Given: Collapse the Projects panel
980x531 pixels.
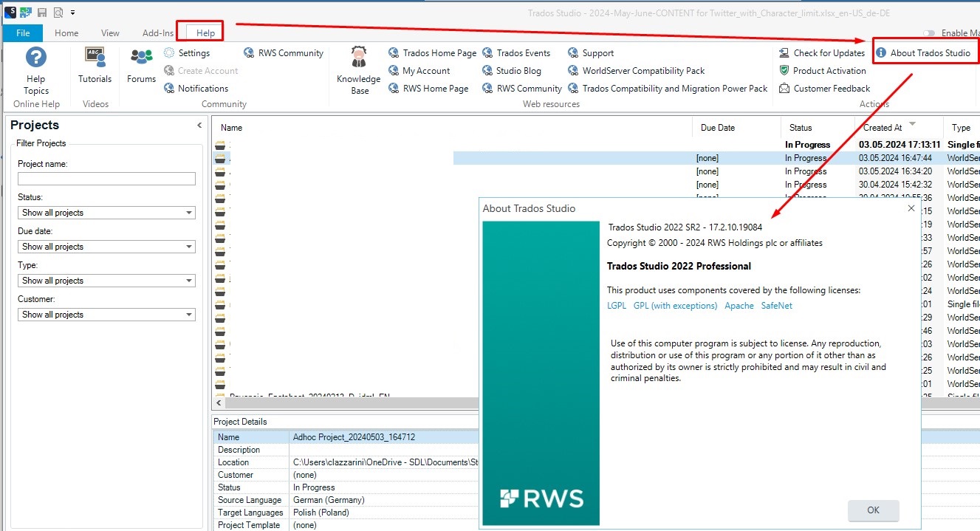Looking at the screenshot, I should point(199,126).
